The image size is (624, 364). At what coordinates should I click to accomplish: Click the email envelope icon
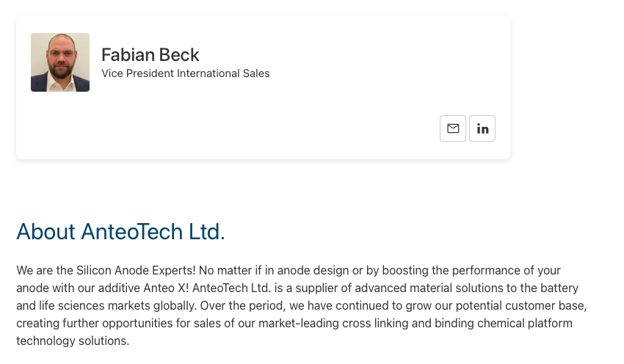[x=453, y=128]
